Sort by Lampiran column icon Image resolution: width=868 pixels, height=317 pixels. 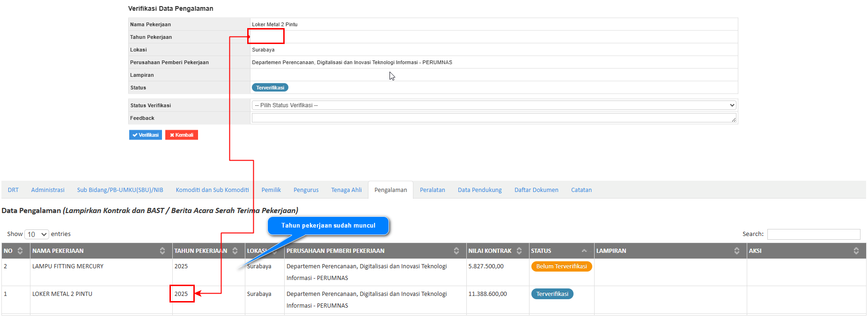pos(737,251)
